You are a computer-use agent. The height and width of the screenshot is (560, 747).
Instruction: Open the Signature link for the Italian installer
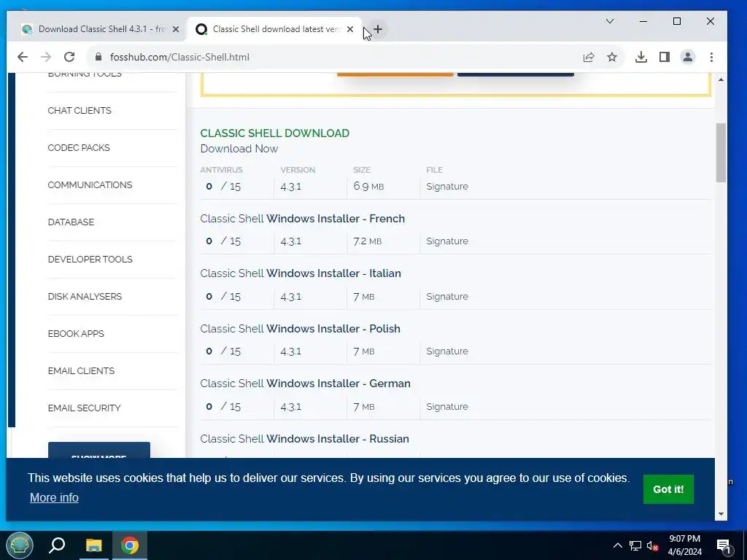click(447, 296)
